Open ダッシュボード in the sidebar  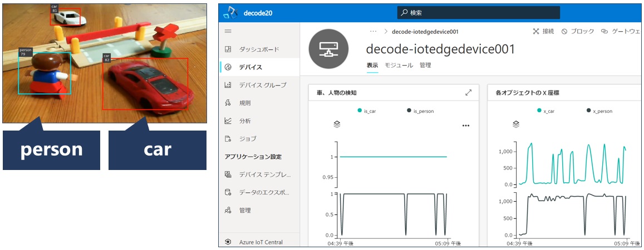(259, 49)
